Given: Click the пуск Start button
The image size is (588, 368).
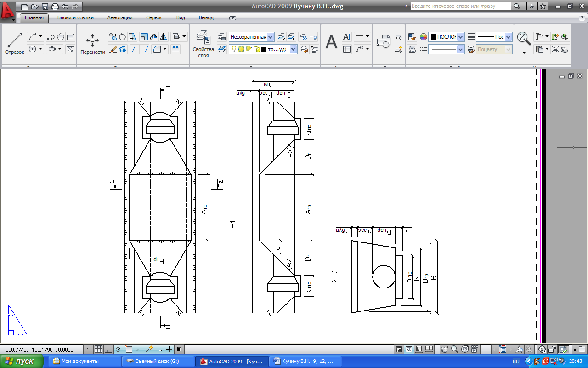Looking at the screenshot, I should point(22,361).
